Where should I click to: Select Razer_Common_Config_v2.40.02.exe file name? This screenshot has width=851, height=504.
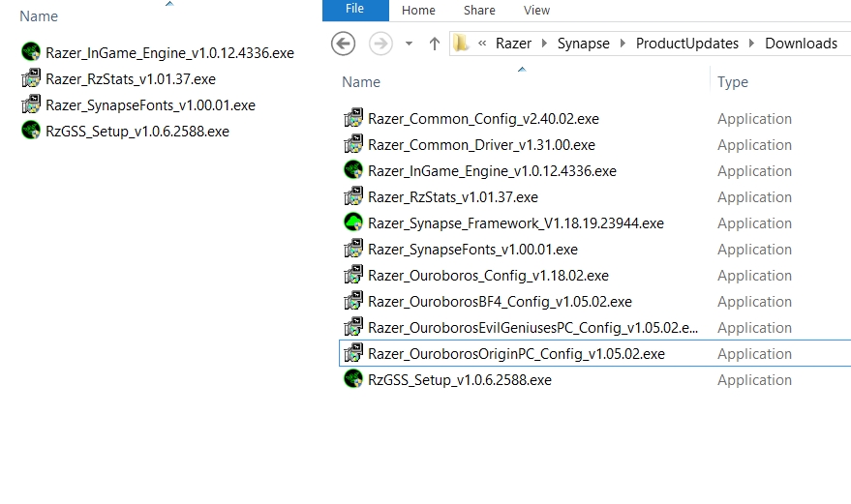pyautogui.click(x=483, y=119)
